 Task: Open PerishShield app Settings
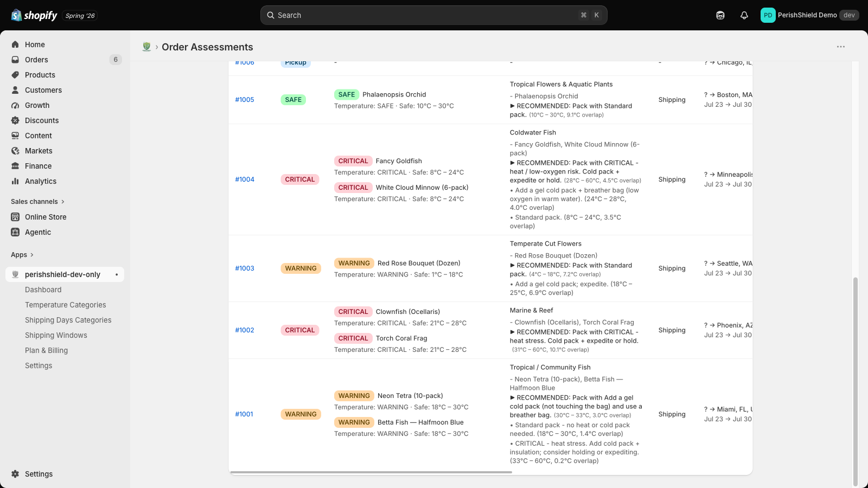[x=39, y=365]
